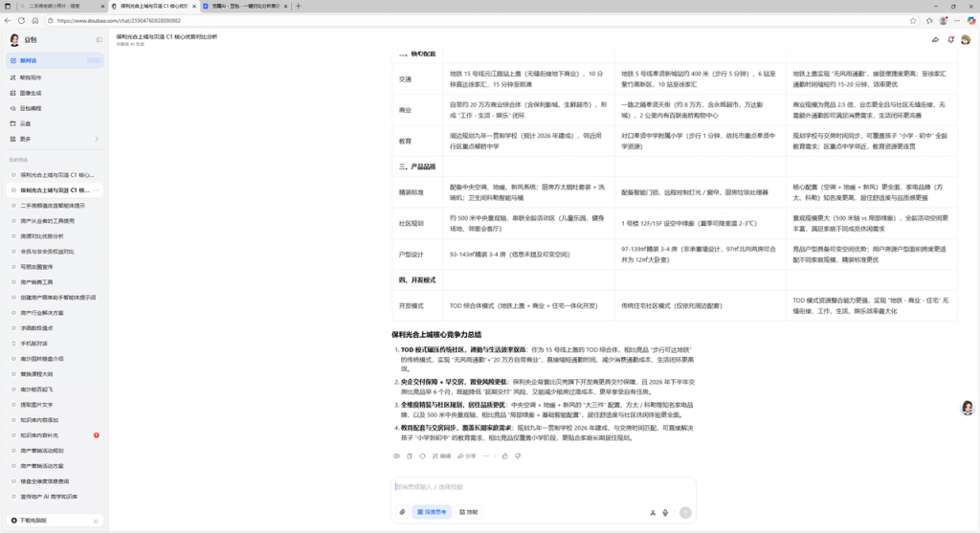Share the conversation via top-right share icon

click(935, 39)
